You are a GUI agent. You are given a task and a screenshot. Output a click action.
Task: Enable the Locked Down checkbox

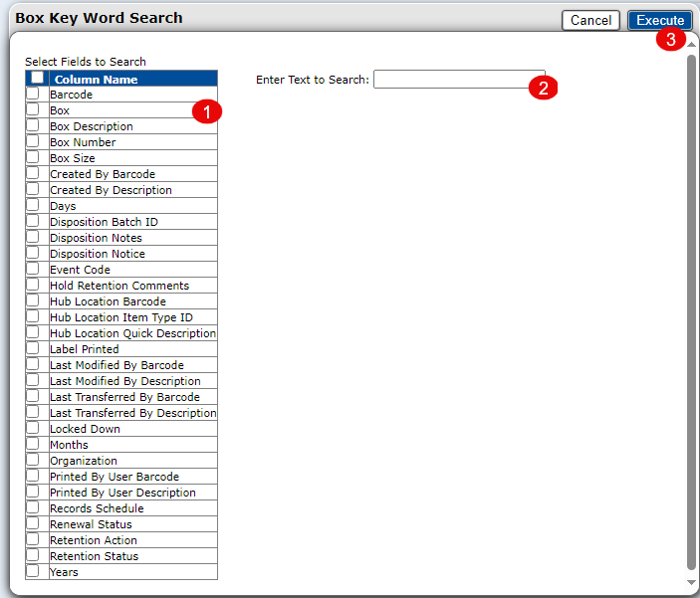(33, 428)
